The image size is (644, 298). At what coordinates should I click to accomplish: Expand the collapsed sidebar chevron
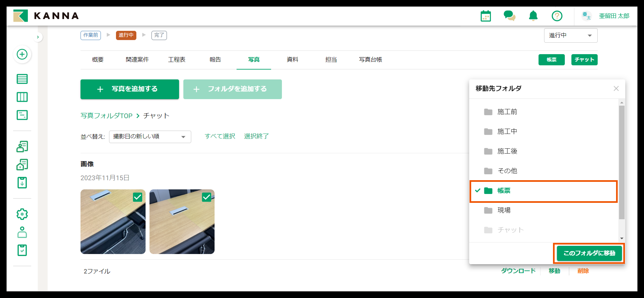(38, 37)
